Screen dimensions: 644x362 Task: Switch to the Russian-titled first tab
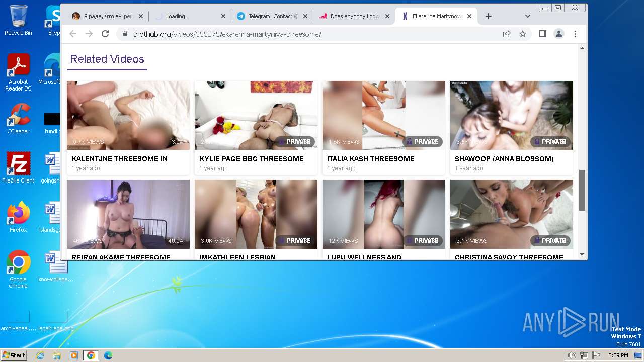point(103,16)
